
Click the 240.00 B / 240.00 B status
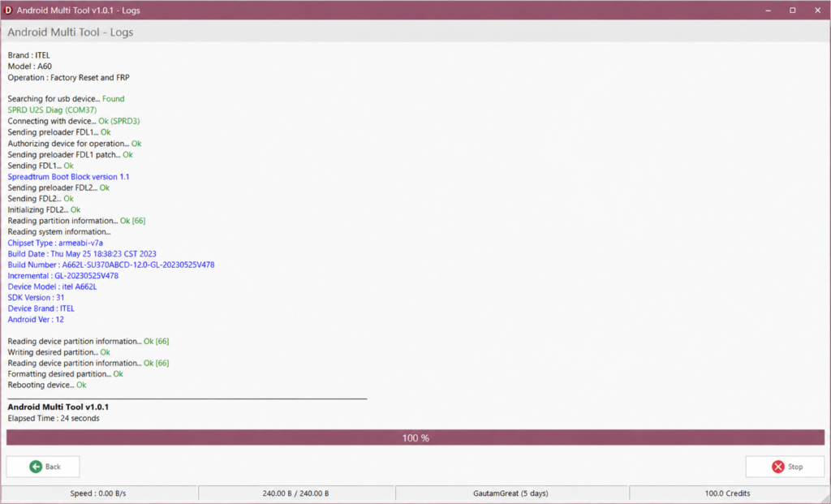point(295,493)
